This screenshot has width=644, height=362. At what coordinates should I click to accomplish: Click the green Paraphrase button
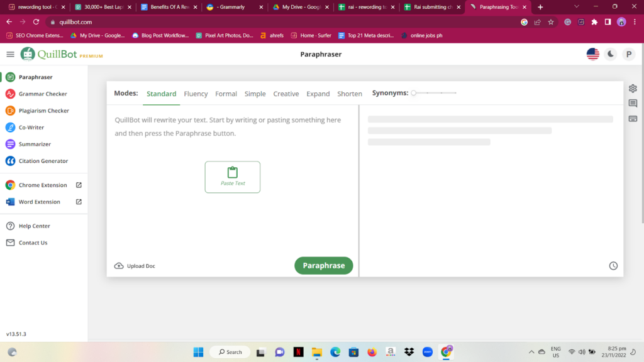point(323,266)
